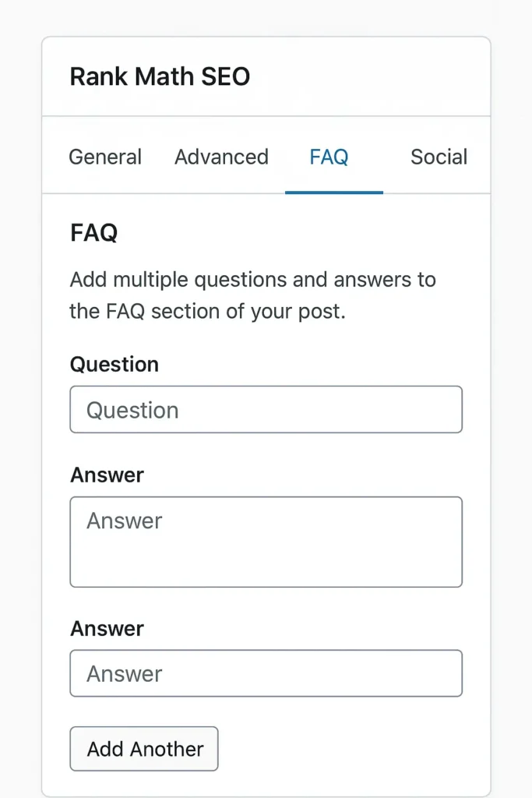The image size is (532, 798).
Task: Click the Add Another button
Action: 143,748
